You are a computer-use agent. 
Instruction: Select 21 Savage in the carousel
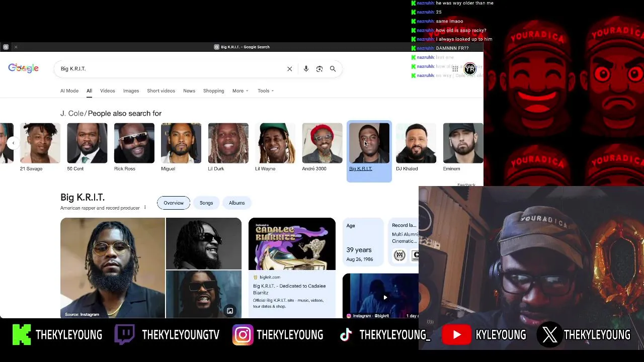[x=40, y=147]
